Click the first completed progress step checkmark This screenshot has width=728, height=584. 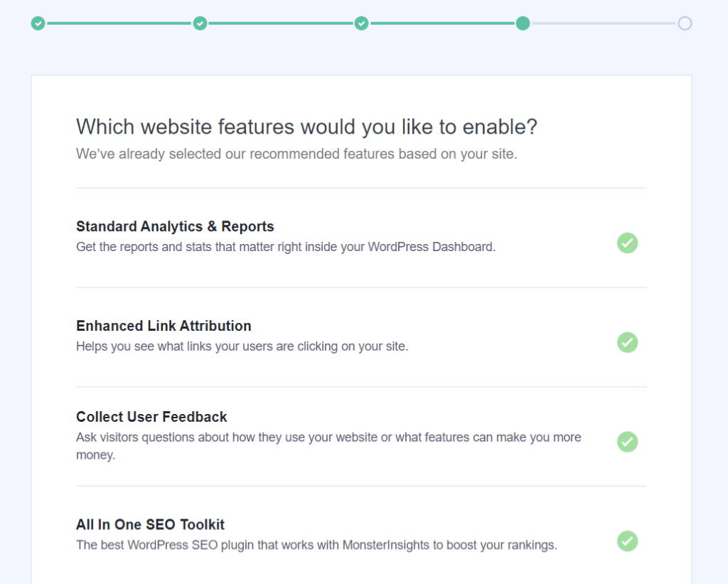coord(38,23)
